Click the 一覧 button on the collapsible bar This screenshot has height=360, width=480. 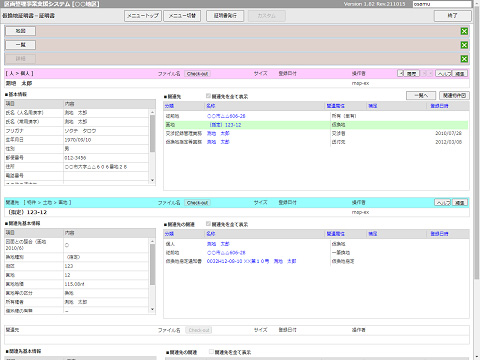click(x=21, y=45)
